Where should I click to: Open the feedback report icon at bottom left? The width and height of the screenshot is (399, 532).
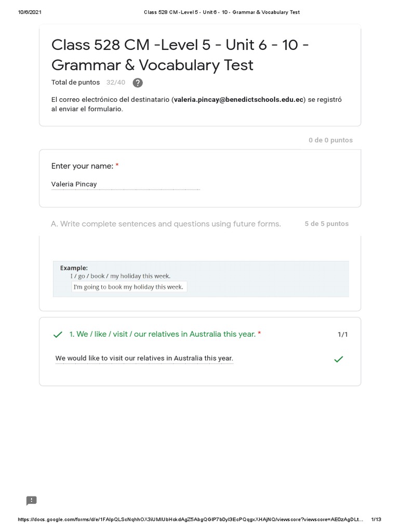pos(32,501)
